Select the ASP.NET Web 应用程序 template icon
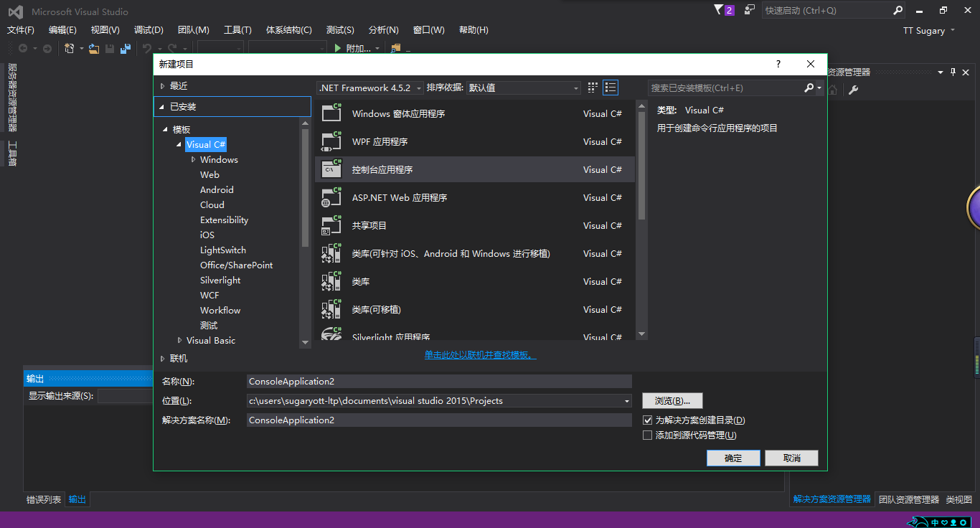 pyautogui.click(x=331, y=197)
